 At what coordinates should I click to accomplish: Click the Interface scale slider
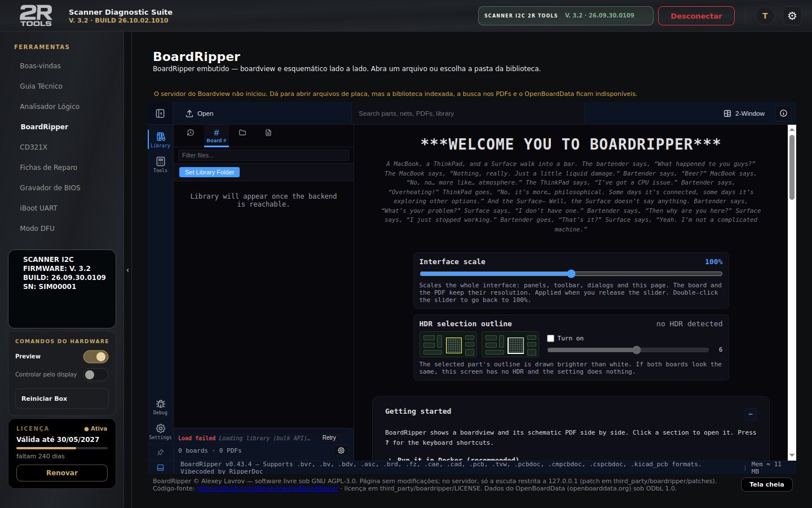pos(571,274)
